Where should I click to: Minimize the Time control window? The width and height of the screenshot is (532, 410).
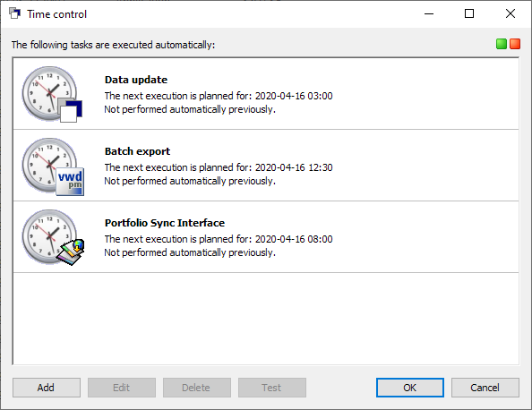coord(429,13)
